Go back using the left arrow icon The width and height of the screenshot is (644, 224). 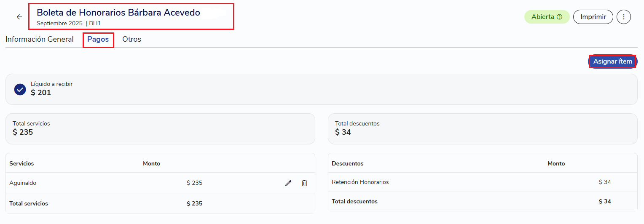point(19,17)
